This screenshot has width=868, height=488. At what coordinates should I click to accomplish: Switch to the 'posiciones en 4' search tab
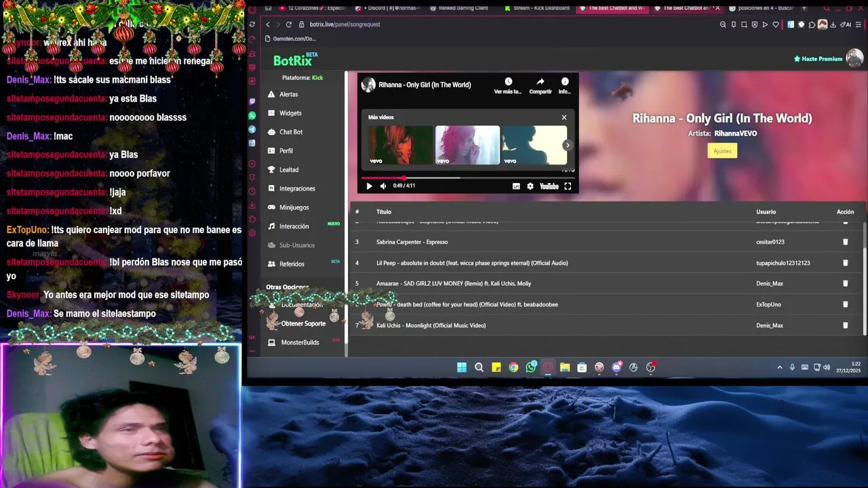762,8
